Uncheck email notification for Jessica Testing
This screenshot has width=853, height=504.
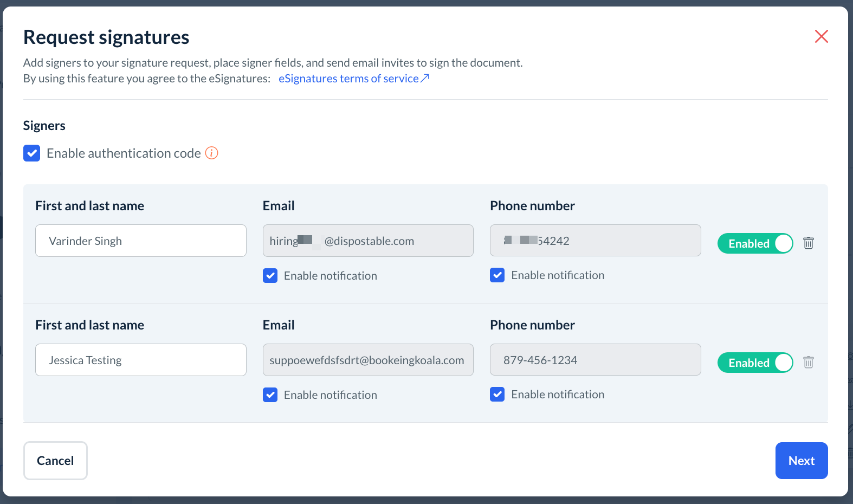click(270, 395)
